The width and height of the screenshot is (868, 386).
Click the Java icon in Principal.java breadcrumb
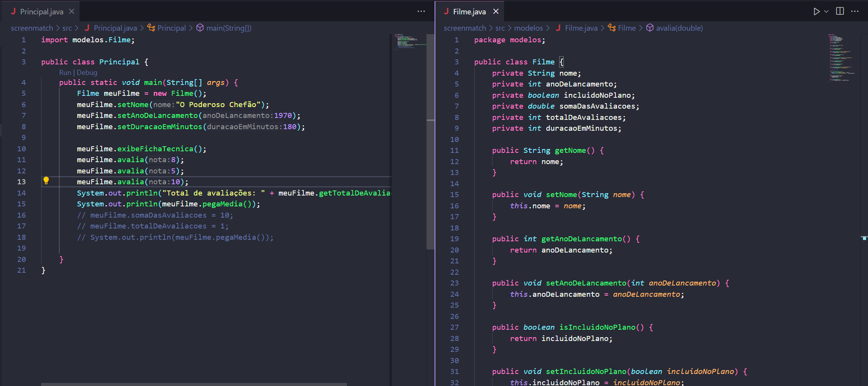tap(87, 28)
